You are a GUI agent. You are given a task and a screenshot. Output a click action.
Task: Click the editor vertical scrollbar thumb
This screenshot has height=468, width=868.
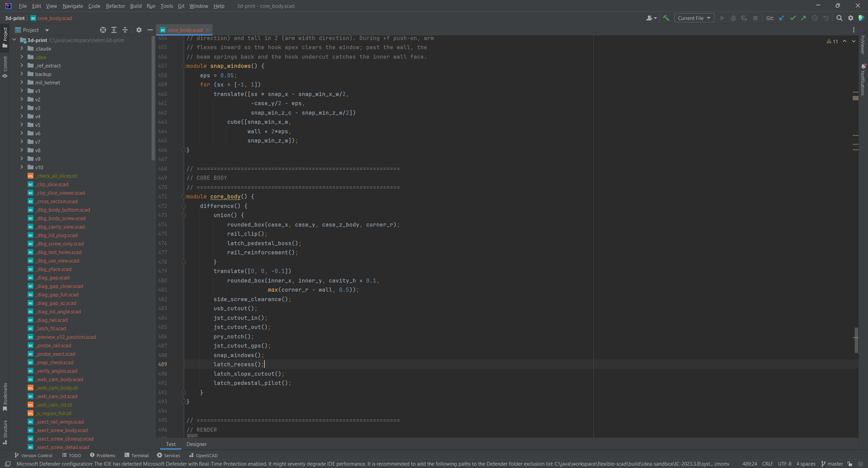856,340
